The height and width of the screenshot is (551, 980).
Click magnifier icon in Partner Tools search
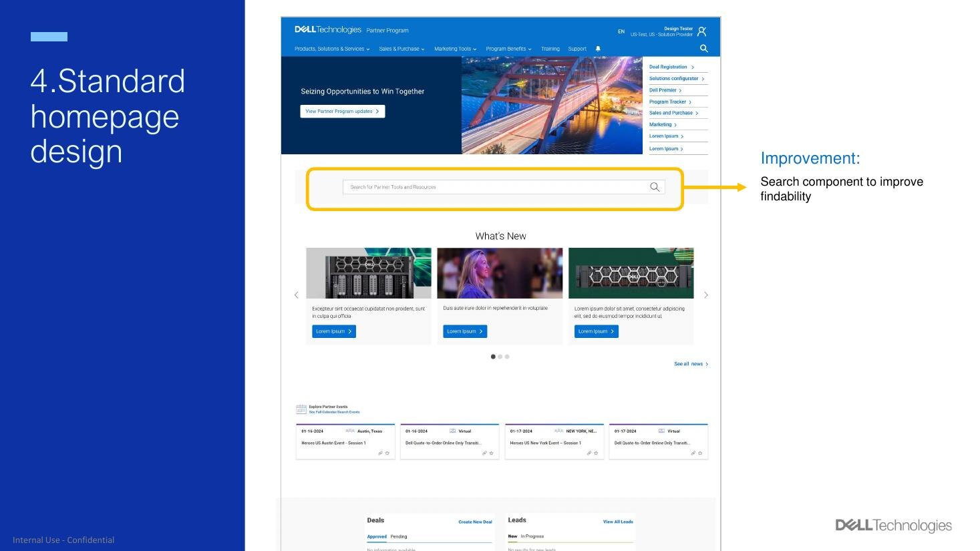point(655,187)
